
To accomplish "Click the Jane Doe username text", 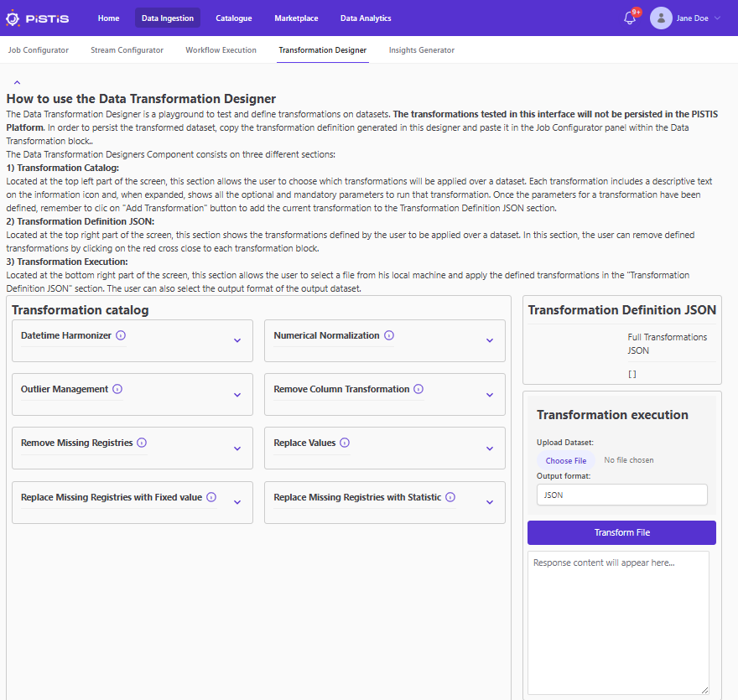I will tap(692, 18).
